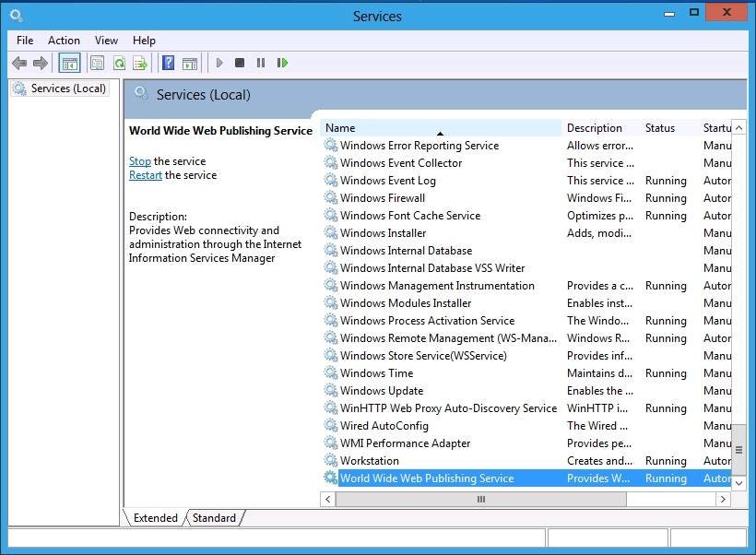Click gear icon beside Windows Firewall
This screenshot has width=756, height=555.
[x=331, y=197]
